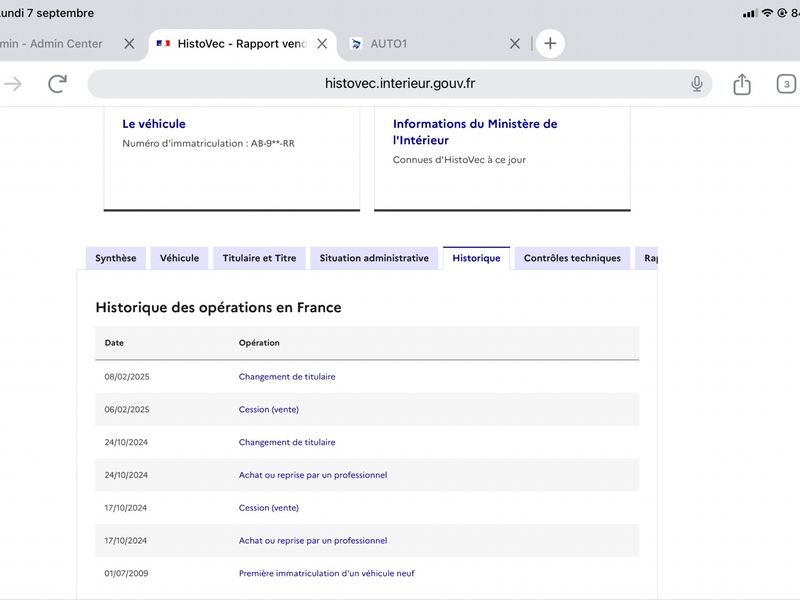Open the share sheet icon
Viewport: 800px width, 600px height.
(742, 84)
